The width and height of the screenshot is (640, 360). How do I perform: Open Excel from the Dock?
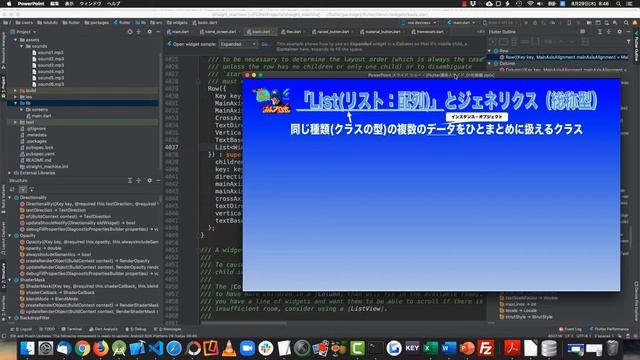(431, 349)
